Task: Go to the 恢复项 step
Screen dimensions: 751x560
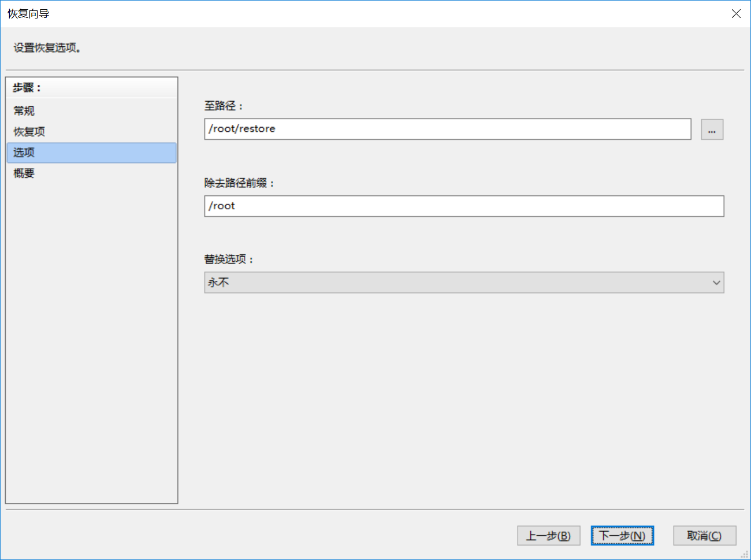Action: (29, 132)
